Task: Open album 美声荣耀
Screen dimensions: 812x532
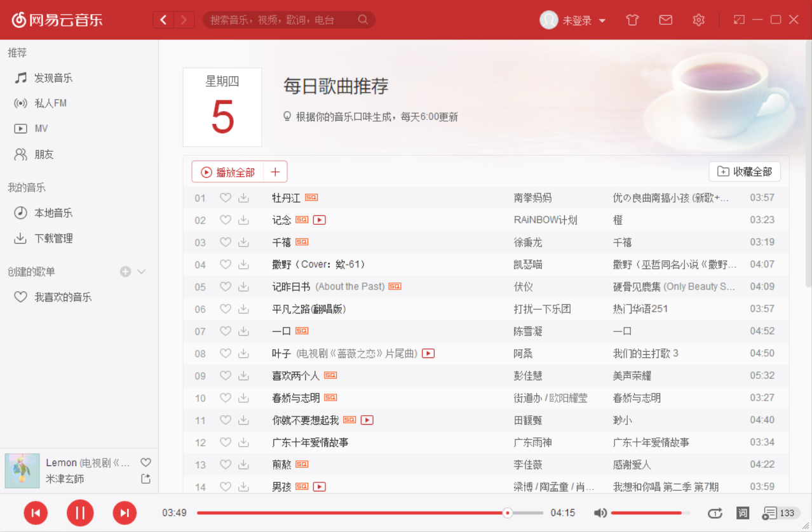Action: click(x=632, y=376)
